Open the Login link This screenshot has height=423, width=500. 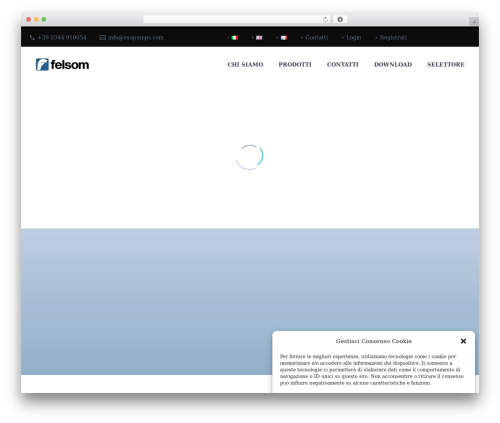pos(354,38)
